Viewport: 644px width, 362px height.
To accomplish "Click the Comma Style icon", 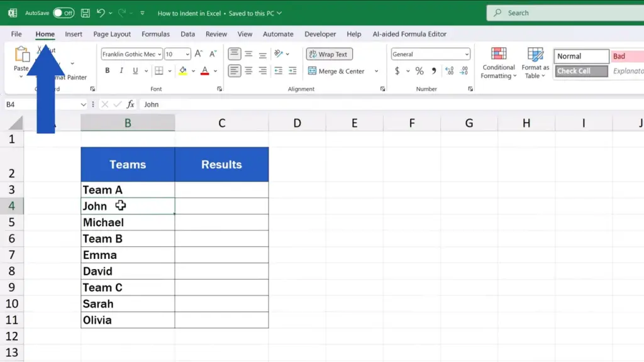I will point(434,71).
